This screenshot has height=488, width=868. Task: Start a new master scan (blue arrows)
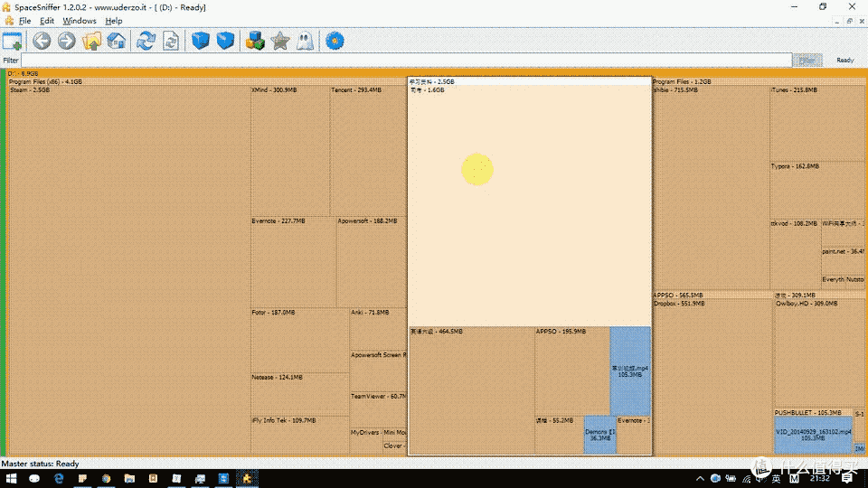146,41
